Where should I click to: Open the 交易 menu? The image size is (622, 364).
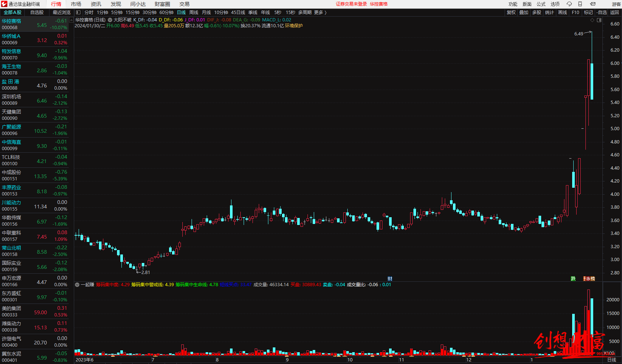pyautogui.click(x=185, y=4)
